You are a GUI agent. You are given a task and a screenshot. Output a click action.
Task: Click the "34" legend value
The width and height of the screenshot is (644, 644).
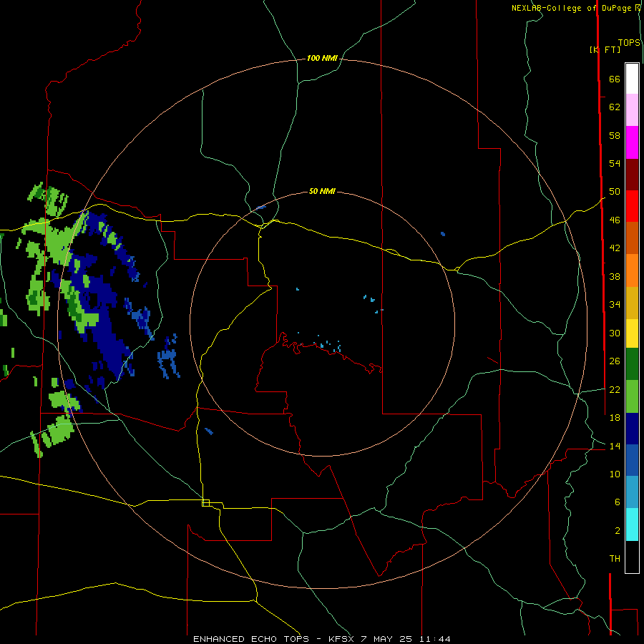pyautogui.click(x=615, y=304)
